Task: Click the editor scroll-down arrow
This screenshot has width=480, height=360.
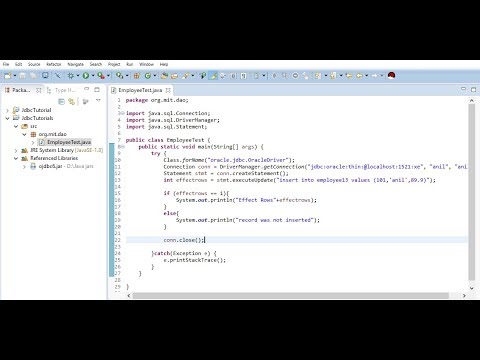Action: [x=471, y=288]
